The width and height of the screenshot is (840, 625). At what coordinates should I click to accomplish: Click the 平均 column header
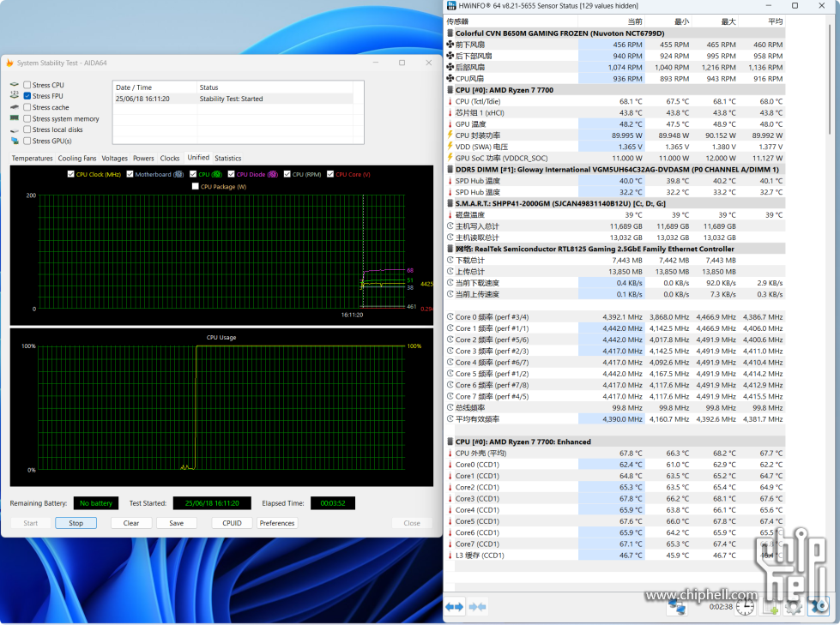pos(762,21)
